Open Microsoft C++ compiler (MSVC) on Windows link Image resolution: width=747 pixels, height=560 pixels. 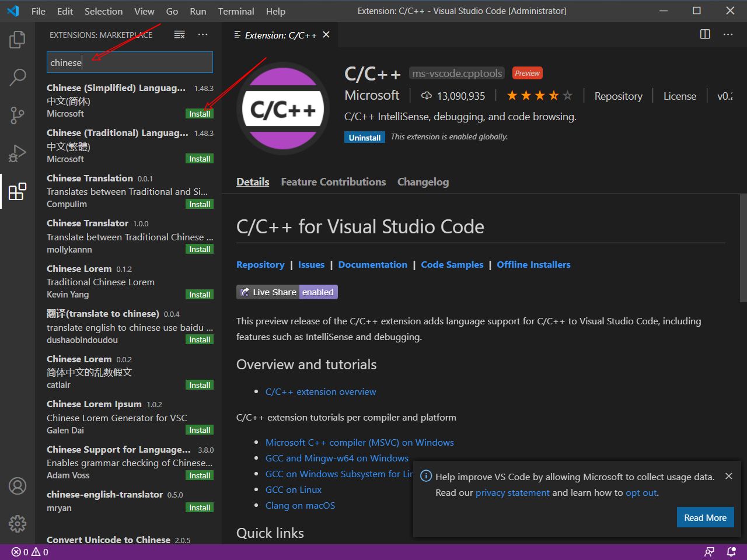point(359,443)
